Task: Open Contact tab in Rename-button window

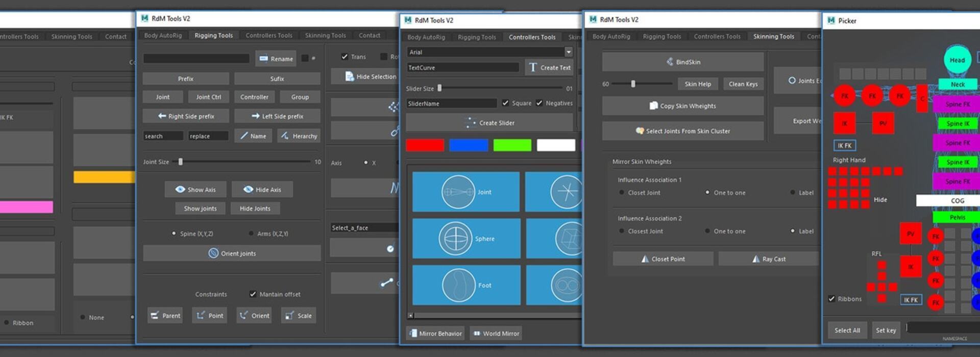Action: pos(370,36)
